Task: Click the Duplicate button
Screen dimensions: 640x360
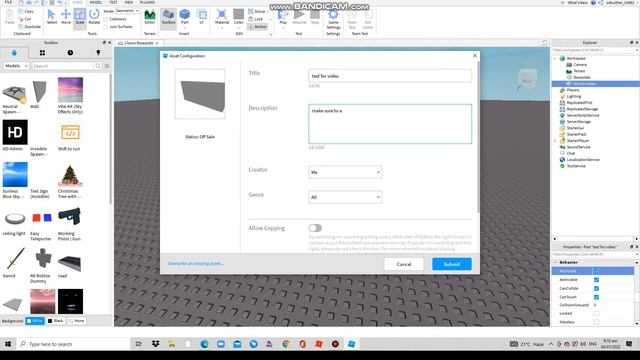Action: point(29,27)
